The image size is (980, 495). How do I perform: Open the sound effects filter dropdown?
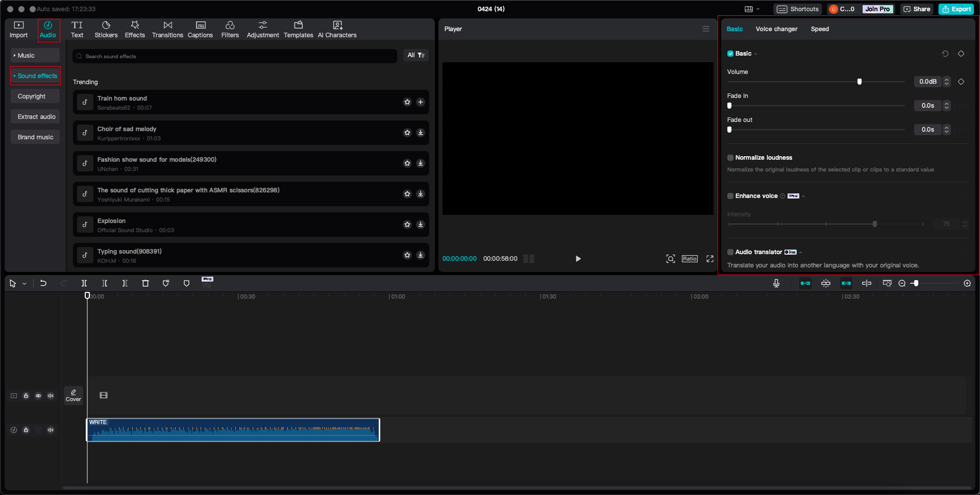(416, 55)
